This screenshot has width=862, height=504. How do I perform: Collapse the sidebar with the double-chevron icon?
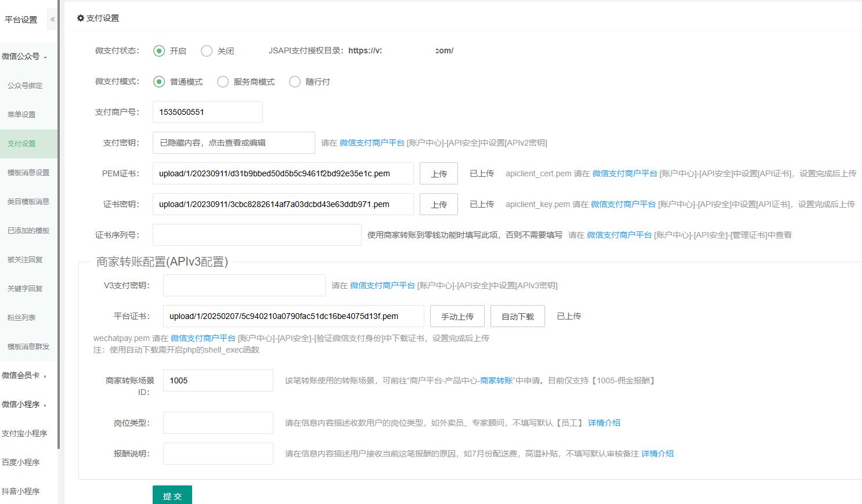[x=52, y=19]
